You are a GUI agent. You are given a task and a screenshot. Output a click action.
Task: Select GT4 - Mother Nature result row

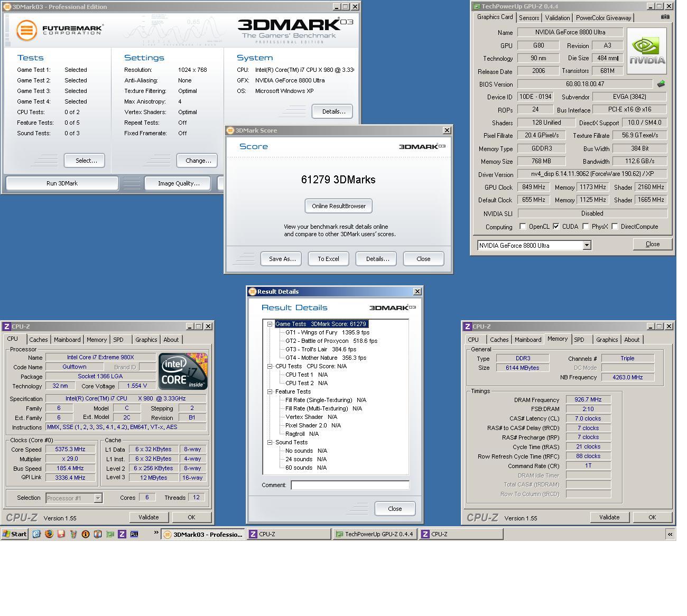click(326, 358)
